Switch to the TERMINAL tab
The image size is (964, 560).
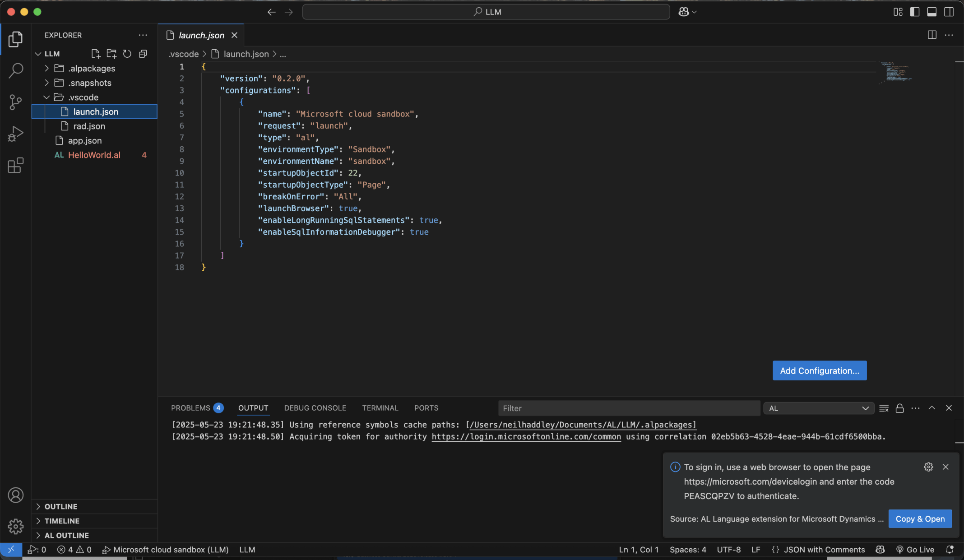(380, 408)
